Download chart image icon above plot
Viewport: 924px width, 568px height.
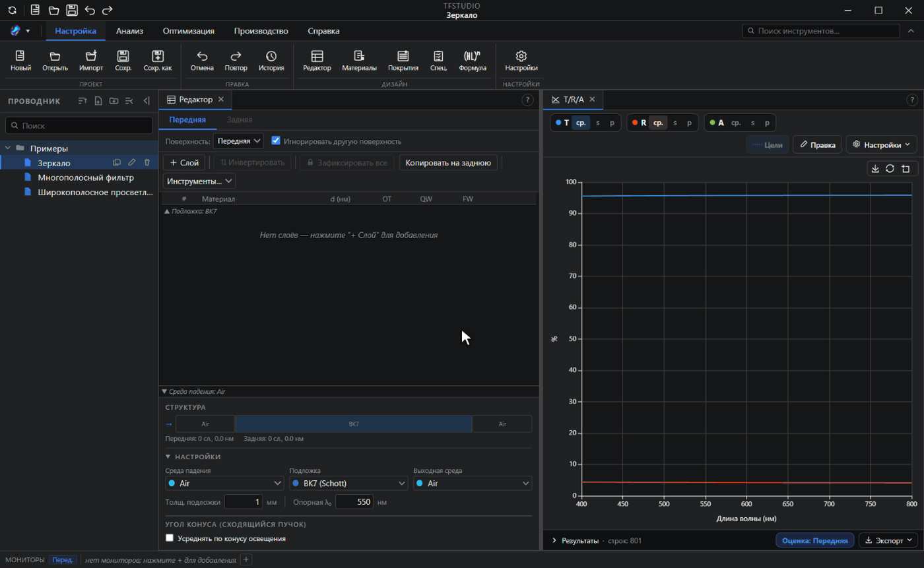[x=875, y=168]
